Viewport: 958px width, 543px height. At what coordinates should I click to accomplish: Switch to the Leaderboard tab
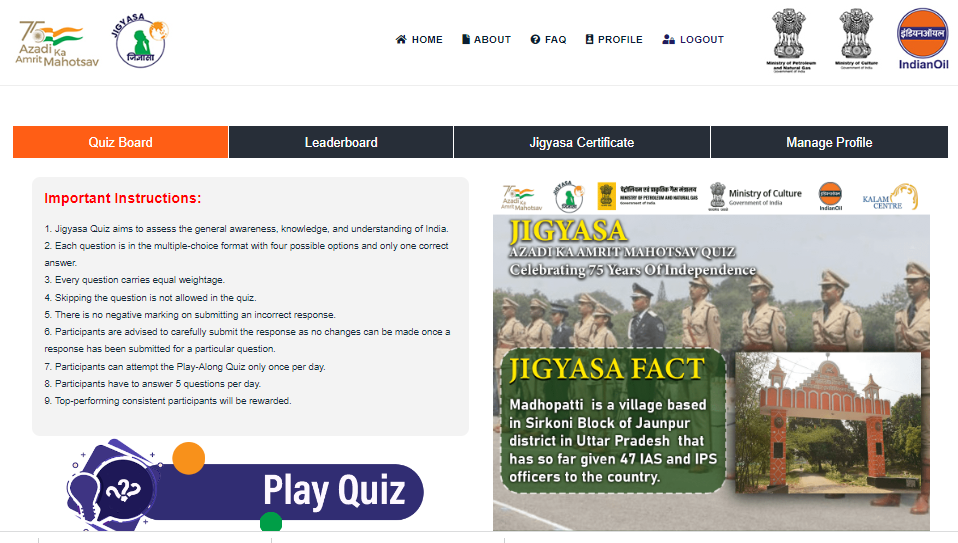coord(341,142)
